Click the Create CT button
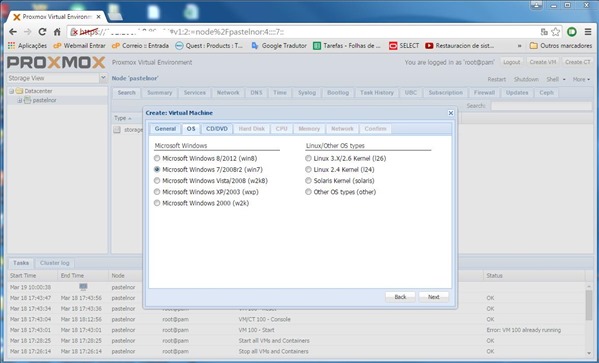Viewport: 599px width, 363px height. [578, 62]
